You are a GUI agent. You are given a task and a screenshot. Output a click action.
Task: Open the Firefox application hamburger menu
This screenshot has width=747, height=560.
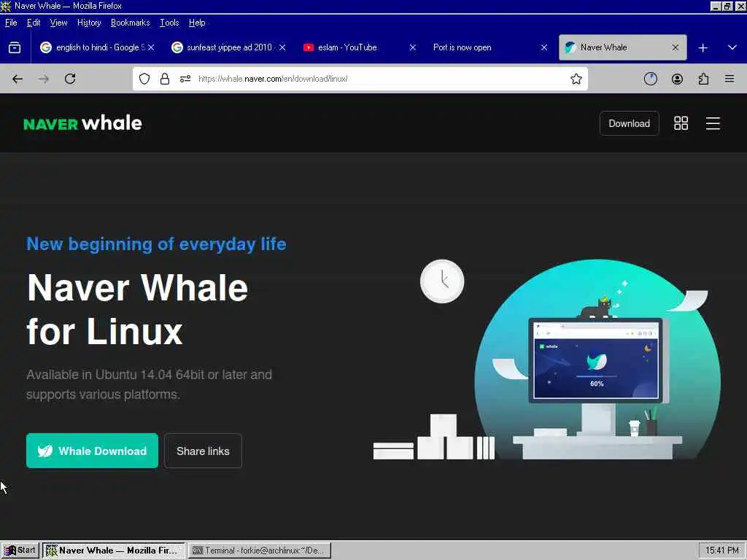[x=729, y=79]
